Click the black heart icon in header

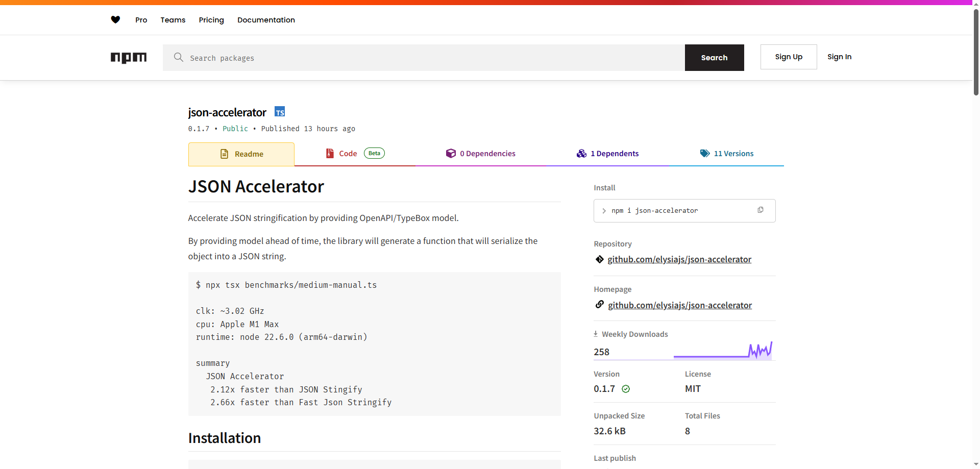(115, 20)
